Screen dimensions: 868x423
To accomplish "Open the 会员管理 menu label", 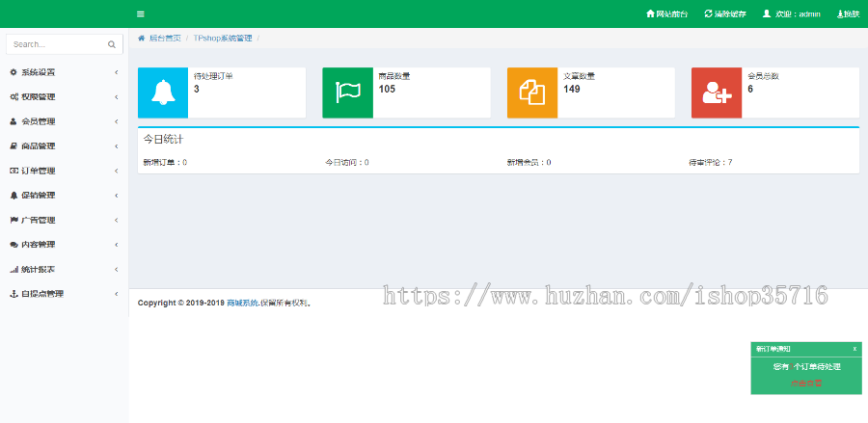I will pyautogui.click(x=39, y=121).
